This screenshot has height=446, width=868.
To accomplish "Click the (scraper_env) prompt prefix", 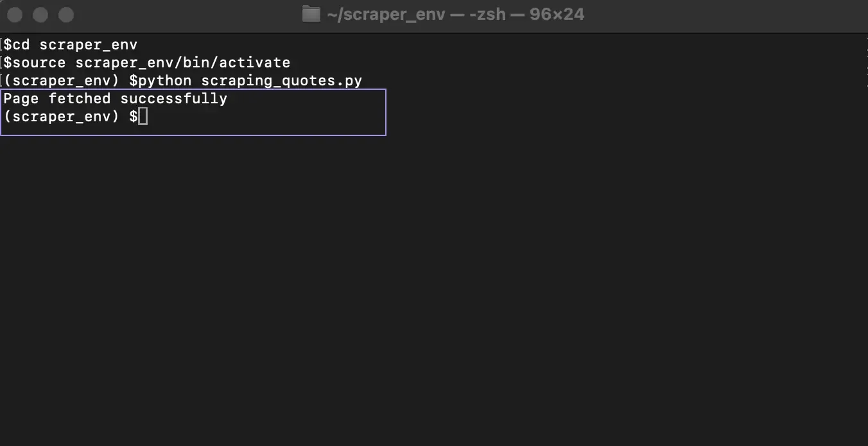I will pos(61,116).
